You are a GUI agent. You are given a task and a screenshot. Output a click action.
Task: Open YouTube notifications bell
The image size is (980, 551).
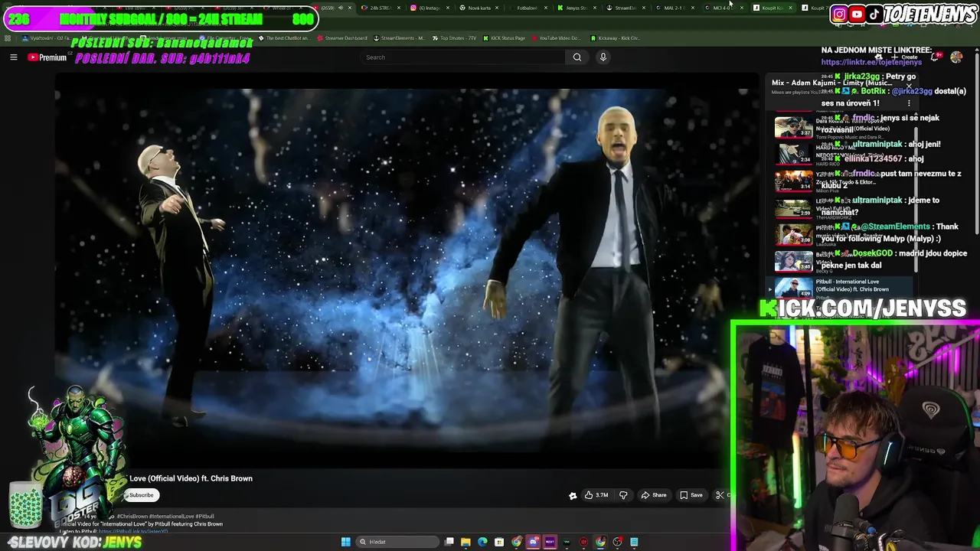tap(935, 57)
